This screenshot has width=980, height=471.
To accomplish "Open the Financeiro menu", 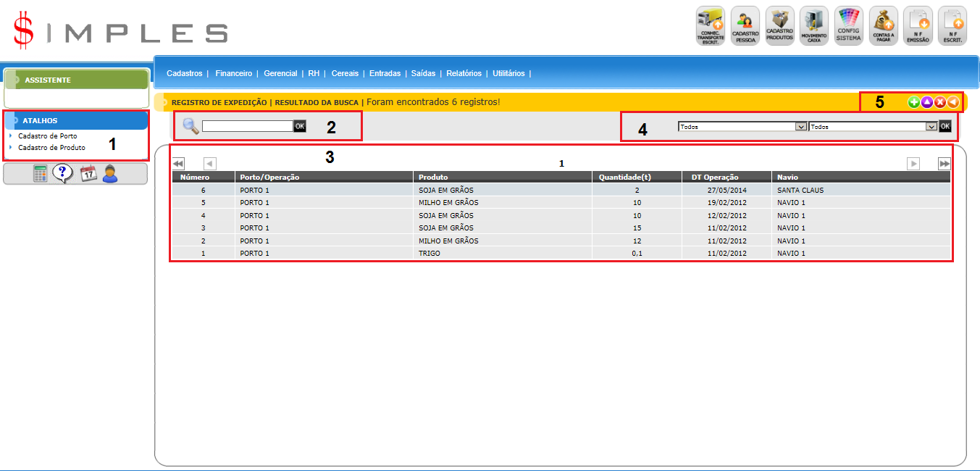I will pyautogui.click(x=233, y=73).
